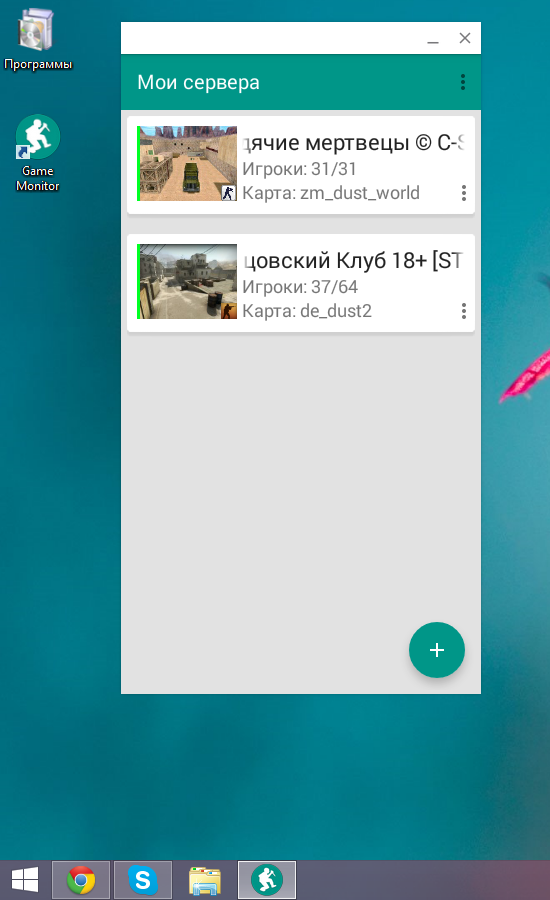Select the server titled мертвецы © C-S

353,142
